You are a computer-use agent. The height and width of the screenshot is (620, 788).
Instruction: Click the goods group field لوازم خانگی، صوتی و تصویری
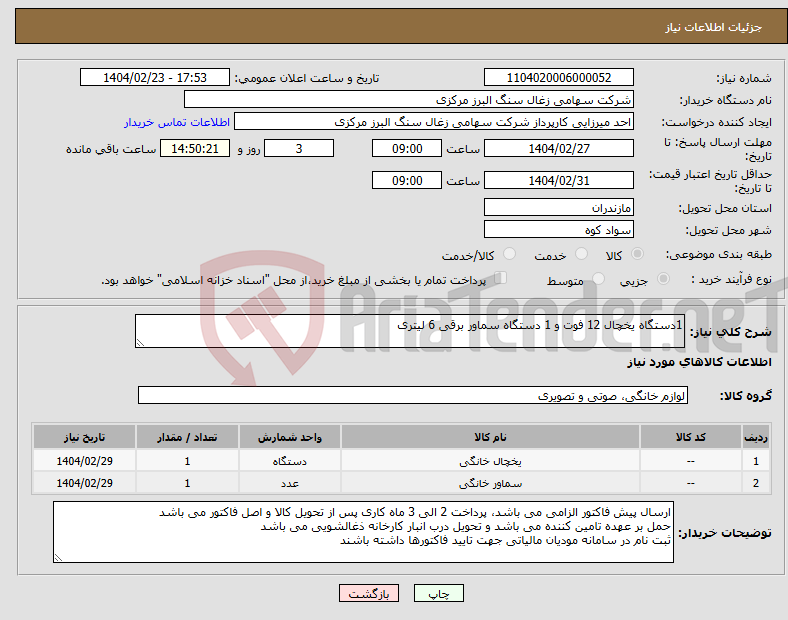point(413,395)
